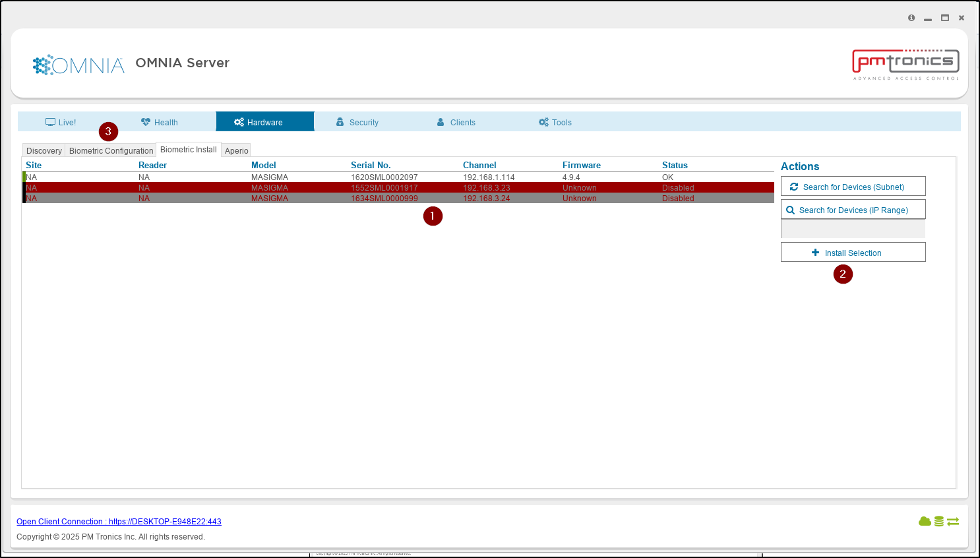This screenshot has height=558, width=980.
Task: Click the info icon in title bar
Action: 911,18
